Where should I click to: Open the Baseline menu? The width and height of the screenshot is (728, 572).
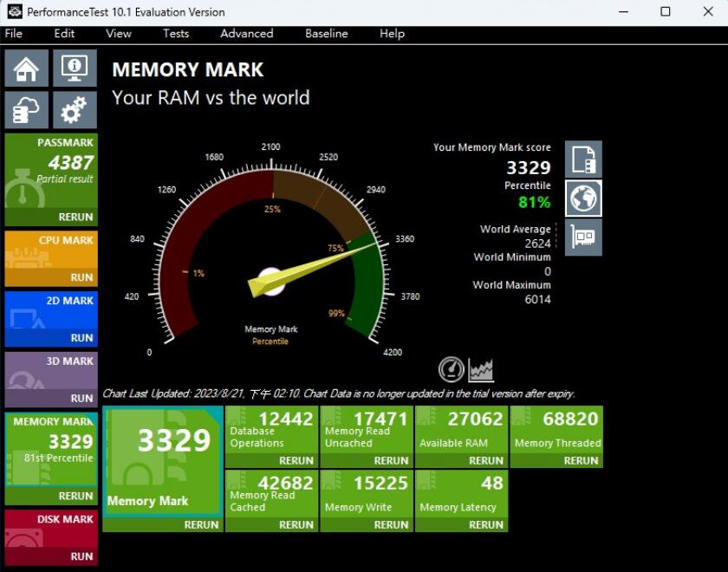327,34
